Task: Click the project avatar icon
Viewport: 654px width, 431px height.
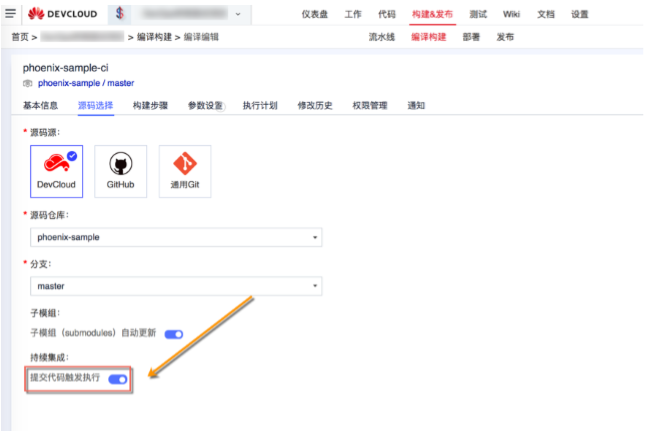Action: click(120, 14)
